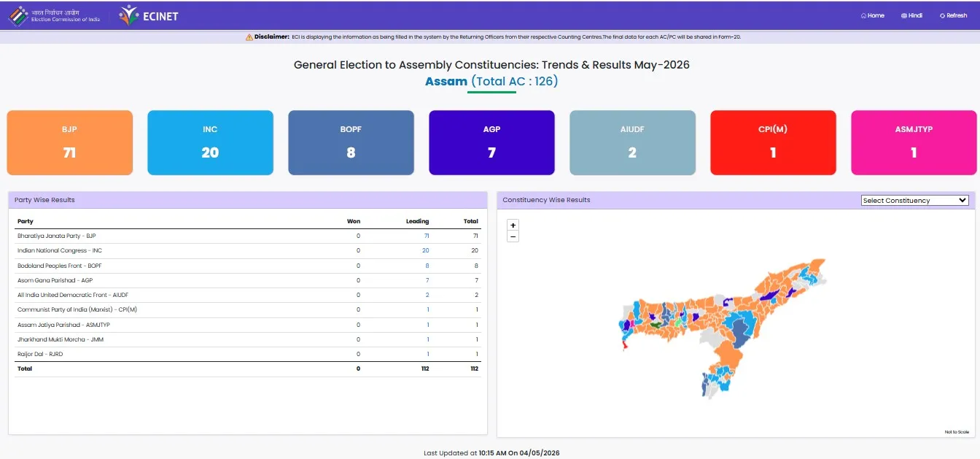
Task: Select 'Communist Party of India (Marxist)' row text
Action: point(77,309)
